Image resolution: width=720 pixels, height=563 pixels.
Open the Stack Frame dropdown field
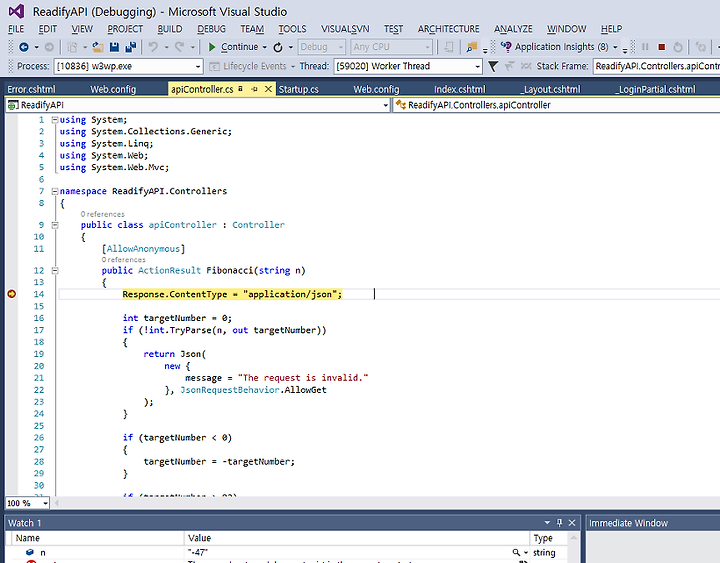657,67
